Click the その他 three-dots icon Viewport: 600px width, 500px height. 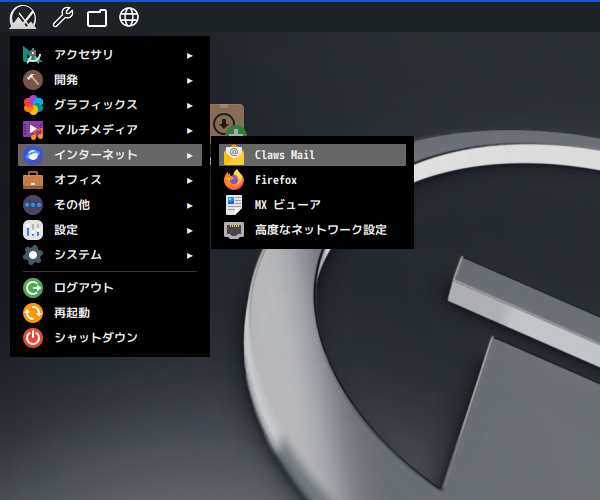pyautogui.click(x=33, y=205)
